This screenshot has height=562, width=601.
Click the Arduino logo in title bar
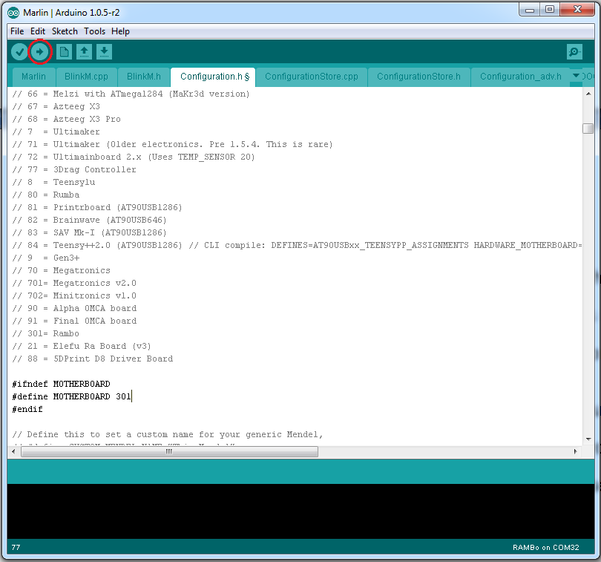(x=13, y=13)
